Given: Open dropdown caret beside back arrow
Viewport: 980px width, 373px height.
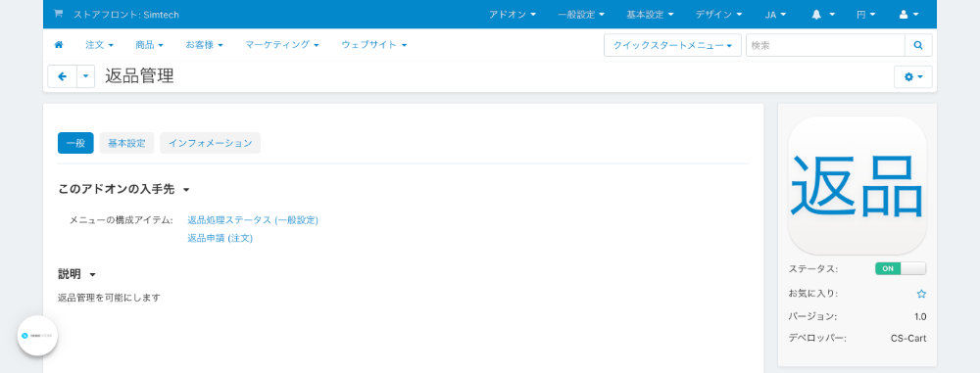Looking at the screenshot, I should [85, 76].
